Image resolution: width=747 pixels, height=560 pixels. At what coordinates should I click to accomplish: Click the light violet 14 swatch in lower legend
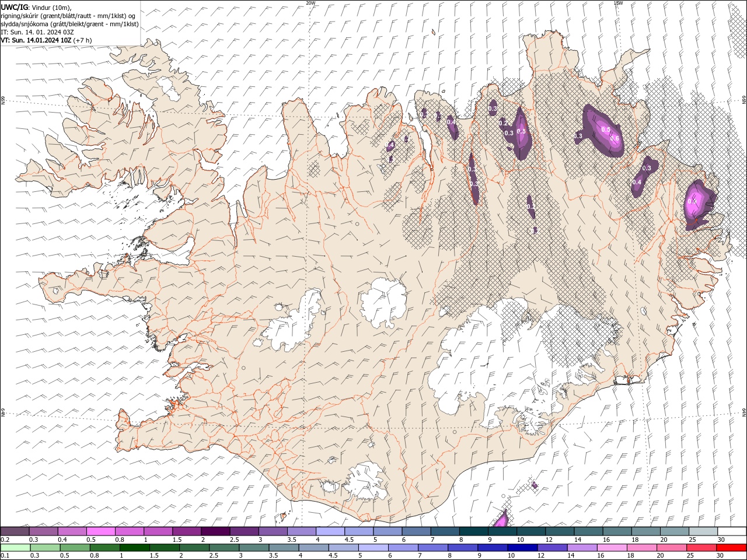pos(582,548)
